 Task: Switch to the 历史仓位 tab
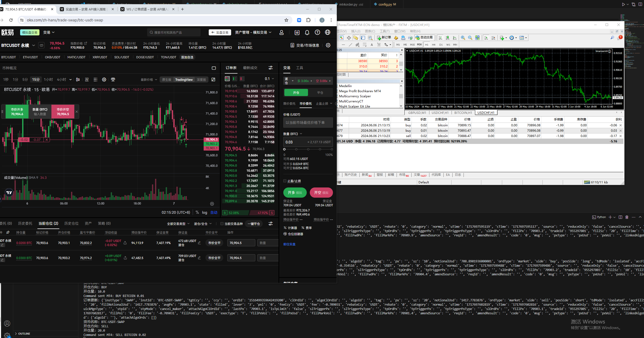pyautogui.click(x=71, y=223)
